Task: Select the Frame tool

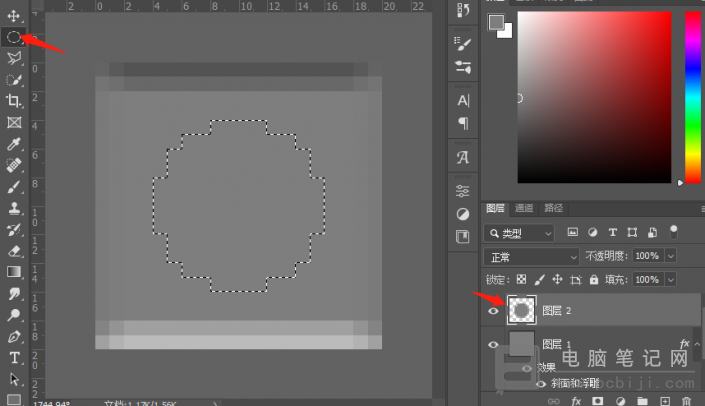Action: 14,122
